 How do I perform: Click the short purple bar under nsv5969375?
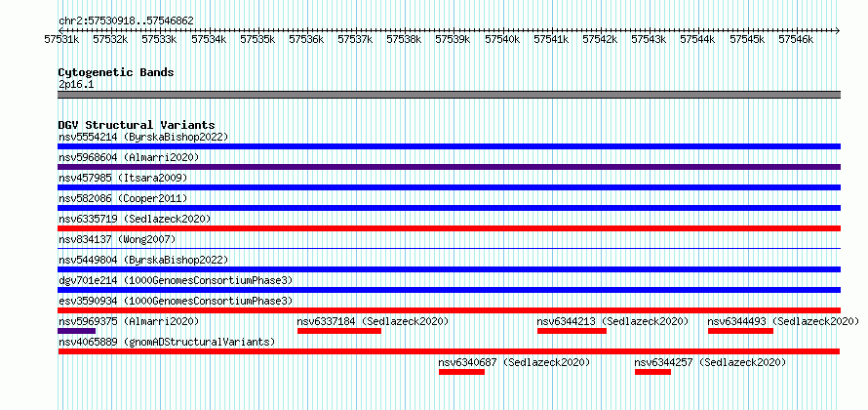click(76, 331)
